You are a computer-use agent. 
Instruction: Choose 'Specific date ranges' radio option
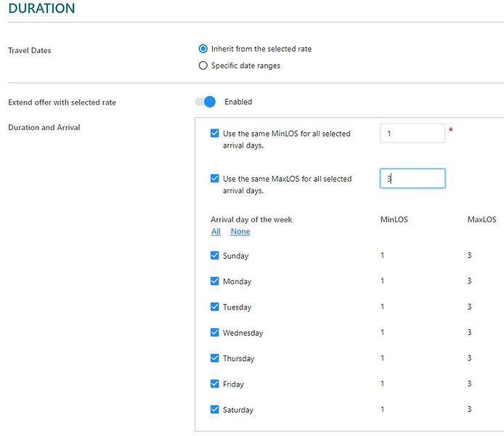point(203,65)
